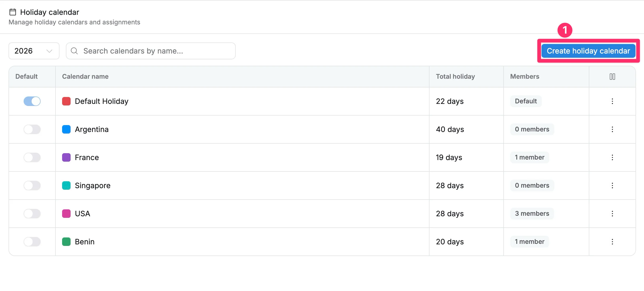Click the red Default Holiday color swatch
Image resolution: width=644 pixels, height=291 pixels.
pyautogui.click(x=66, y=101)
